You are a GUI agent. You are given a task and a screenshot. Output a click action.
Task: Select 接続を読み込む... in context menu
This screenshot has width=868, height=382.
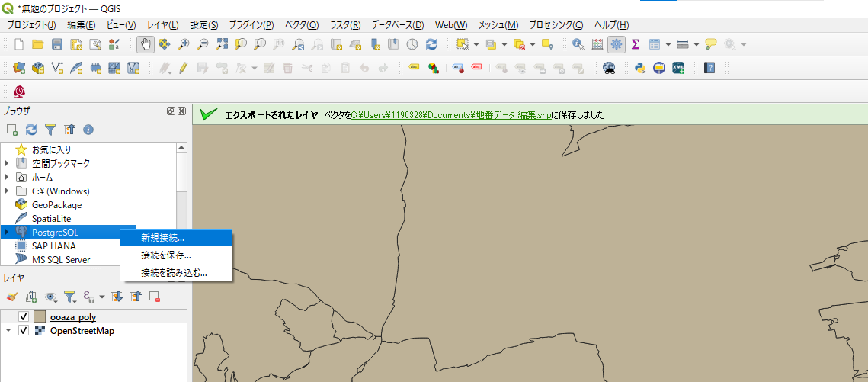pos(174,272)
